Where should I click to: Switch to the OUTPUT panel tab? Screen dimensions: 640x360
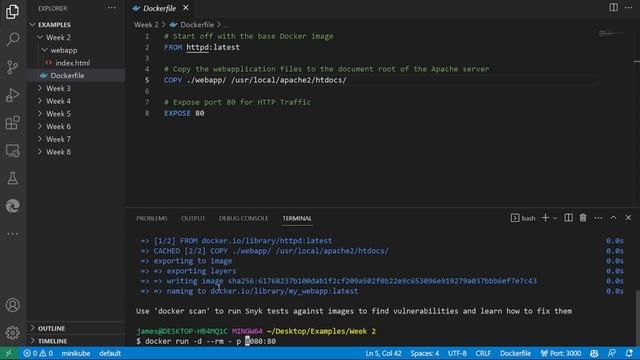pos(193,218)
